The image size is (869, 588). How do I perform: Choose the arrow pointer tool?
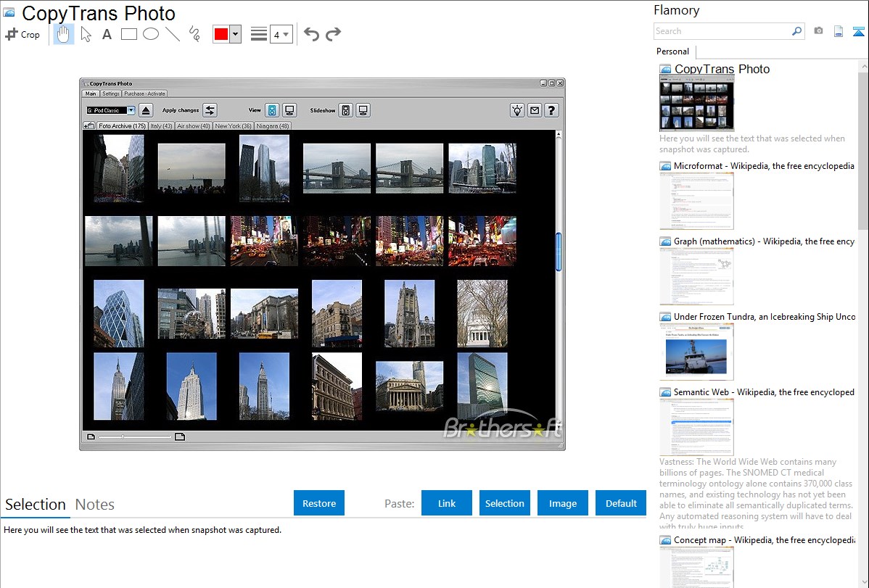(86, 34)
